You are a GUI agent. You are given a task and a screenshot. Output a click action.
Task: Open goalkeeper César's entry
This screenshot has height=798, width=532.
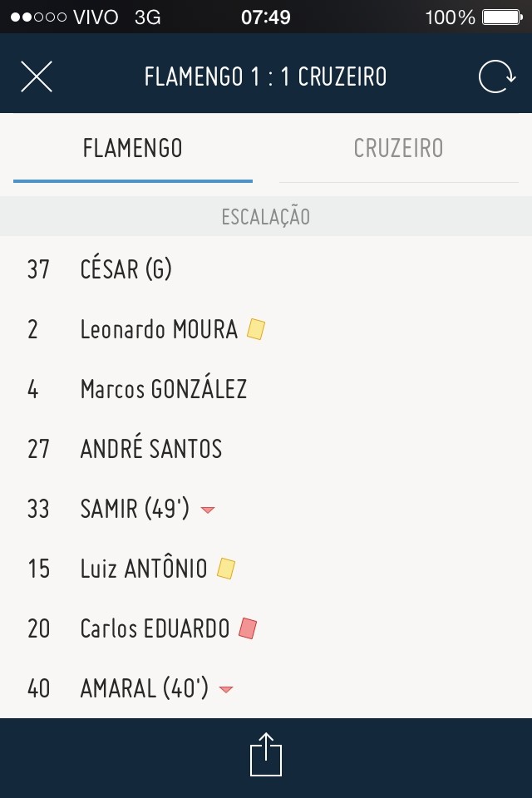126,269
